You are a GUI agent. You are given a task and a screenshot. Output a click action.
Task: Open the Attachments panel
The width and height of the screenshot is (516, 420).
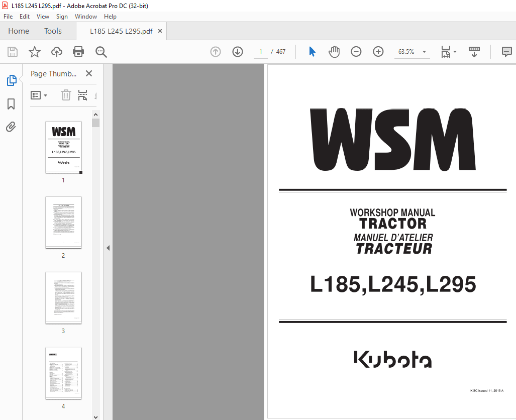tap(11, 127)
